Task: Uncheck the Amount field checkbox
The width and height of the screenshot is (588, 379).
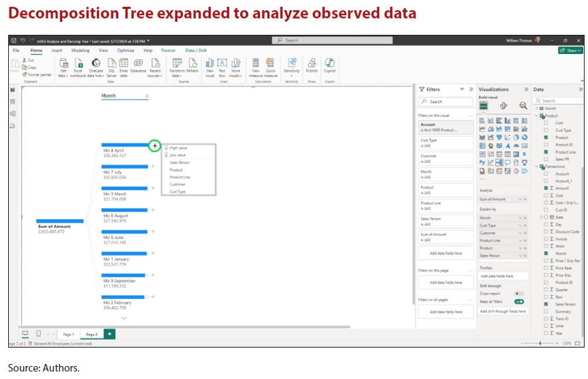Action: pos(546,188)
